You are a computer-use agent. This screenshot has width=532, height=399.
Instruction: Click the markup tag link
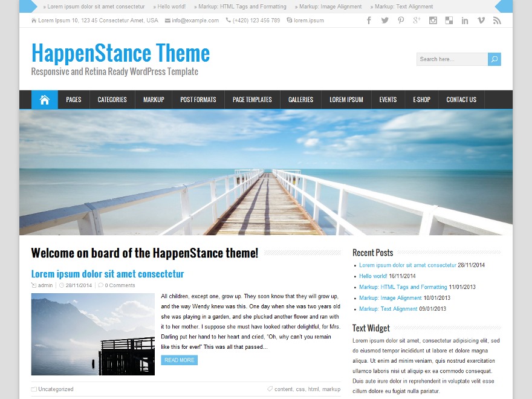click(x=331, y=389)
